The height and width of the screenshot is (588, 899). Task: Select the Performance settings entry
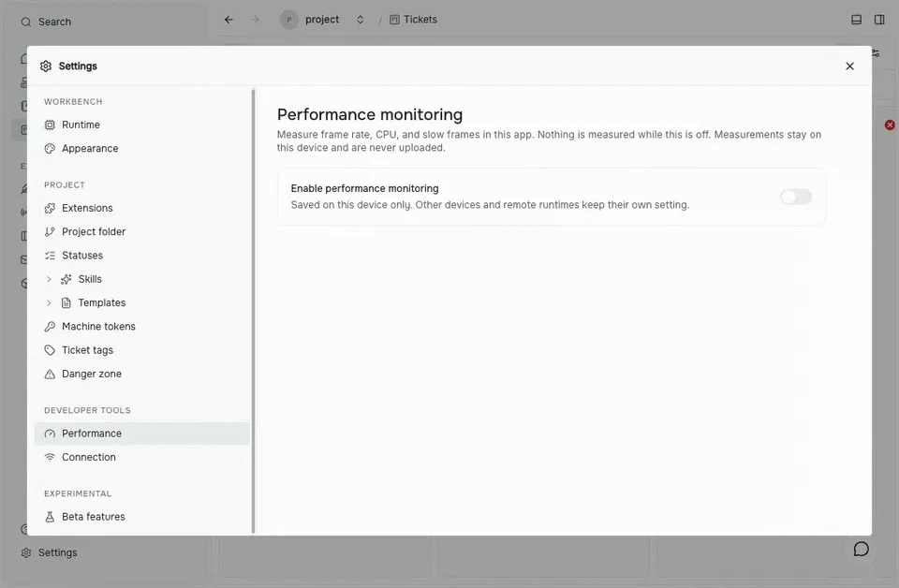[141, 434]
